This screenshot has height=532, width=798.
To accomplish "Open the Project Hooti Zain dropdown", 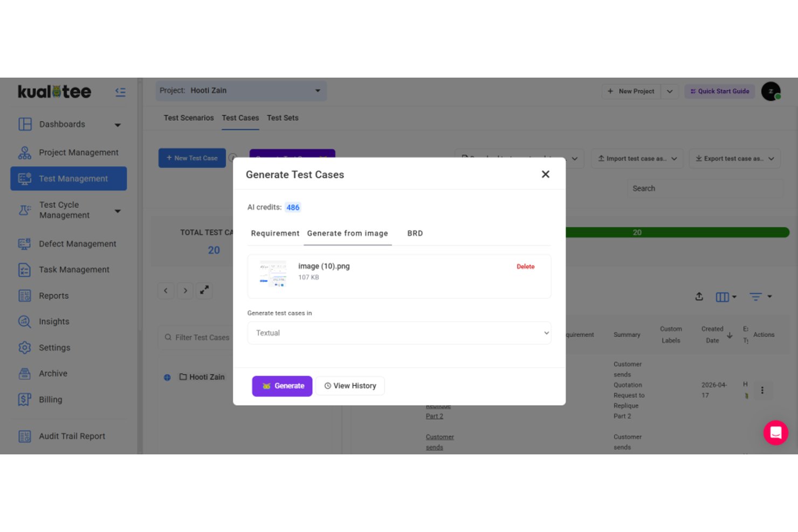I will [241, 91].
